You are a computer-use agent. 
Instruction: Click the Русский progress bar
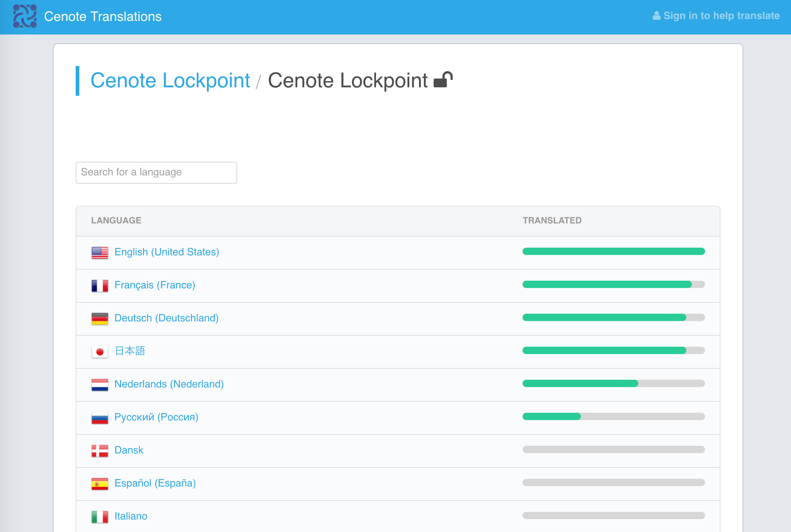[x=614, y=416]
